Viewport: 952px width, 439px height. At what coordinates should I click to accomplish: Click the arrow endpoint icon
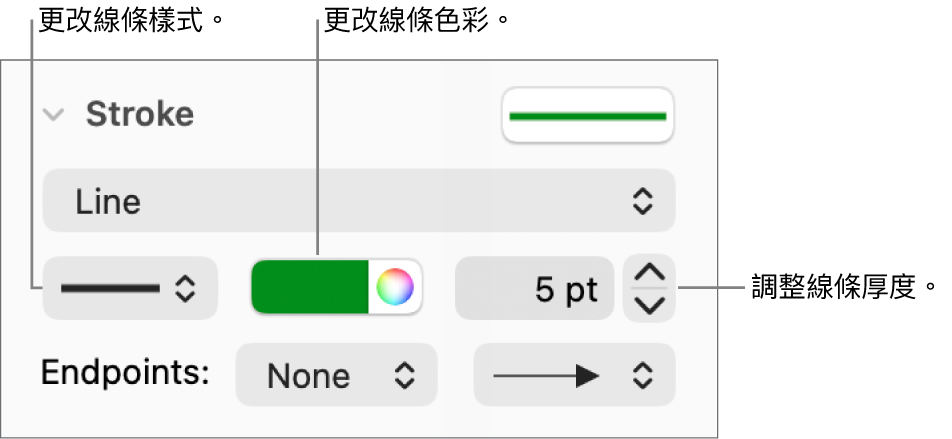click(x=547, y=375)
